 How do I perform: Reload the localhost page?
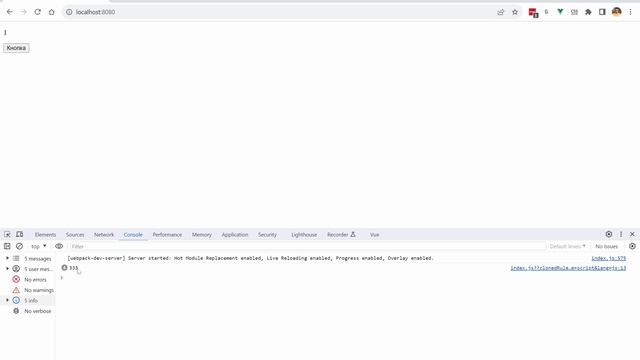pos(38,12)
